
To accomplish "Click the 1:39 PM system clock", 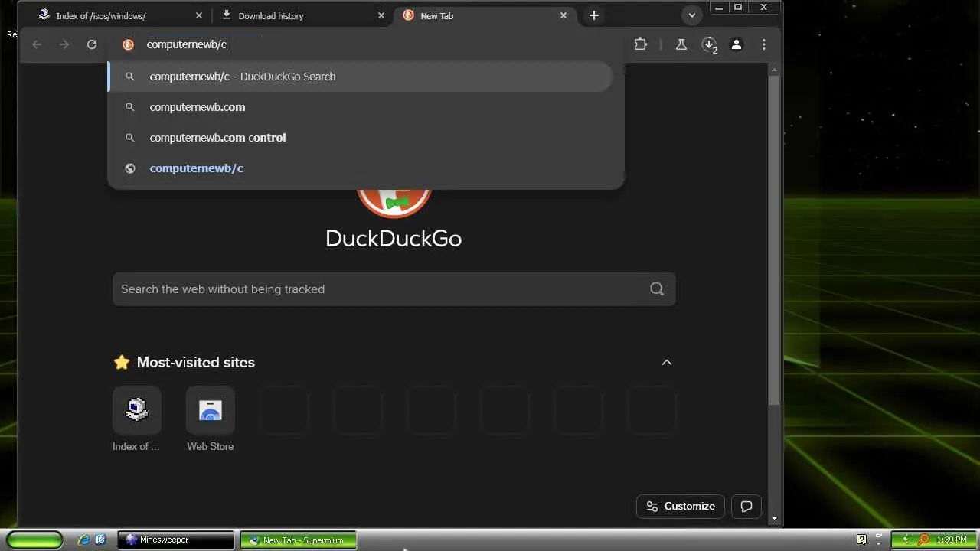I will coord(952,540).
